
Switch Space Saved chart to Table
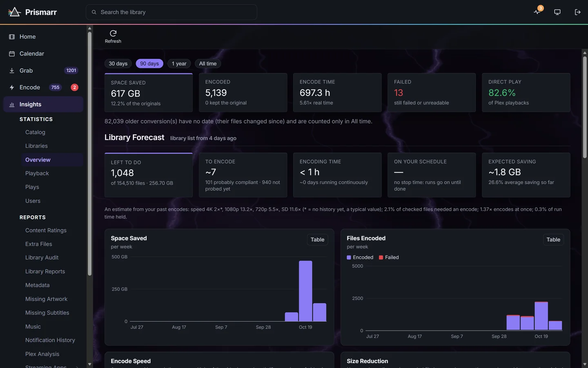coord(317,240)
